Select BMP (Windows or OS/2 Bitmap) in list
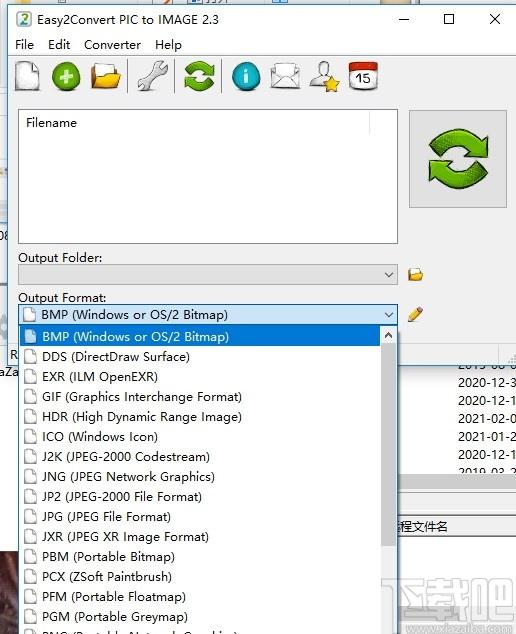This screenshot has width=516, height=634. tap(200, 336)
